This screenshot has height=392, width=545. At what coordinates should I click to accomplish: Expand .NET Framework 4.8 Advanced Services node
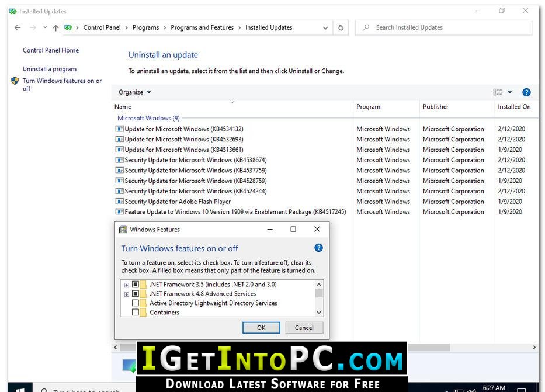tap(127, 294)
